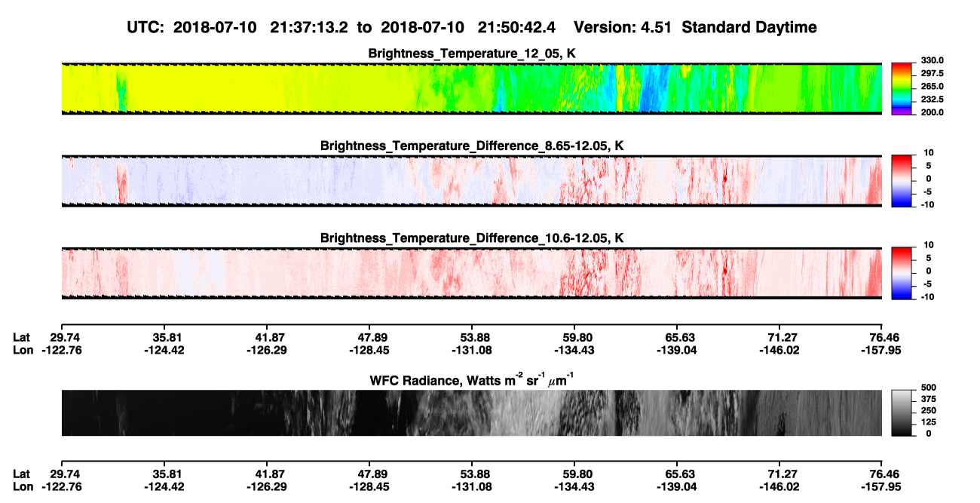
Task: Click the Brightness_Temperature_Difference_10.6-12.05, K title
Action: click(x=472, y=238)
